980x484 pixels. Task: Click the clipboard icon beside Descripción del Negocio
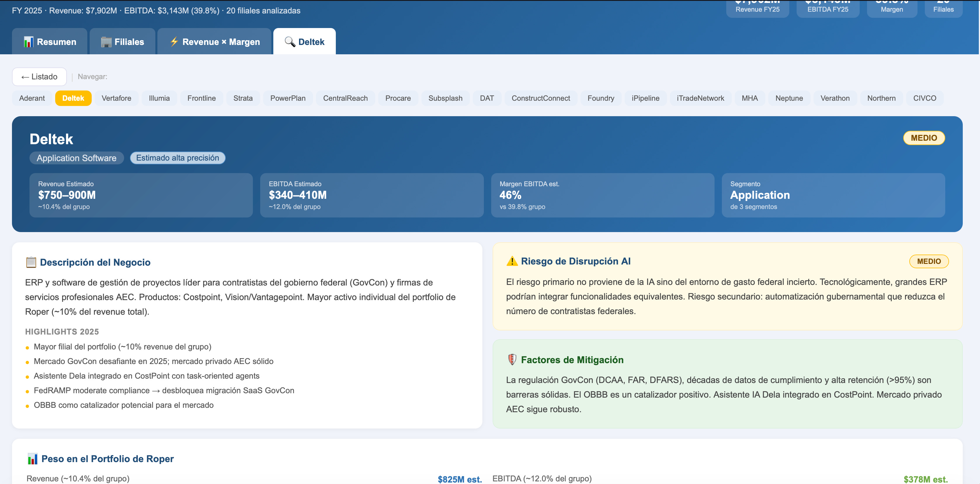click(x=31, y=262)
